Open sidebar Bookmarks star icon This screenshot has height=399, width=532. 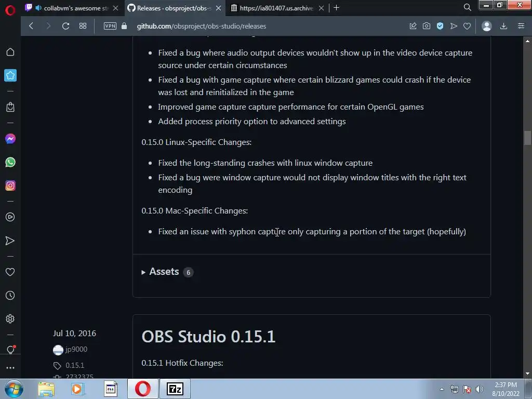[x=10, y=75]
